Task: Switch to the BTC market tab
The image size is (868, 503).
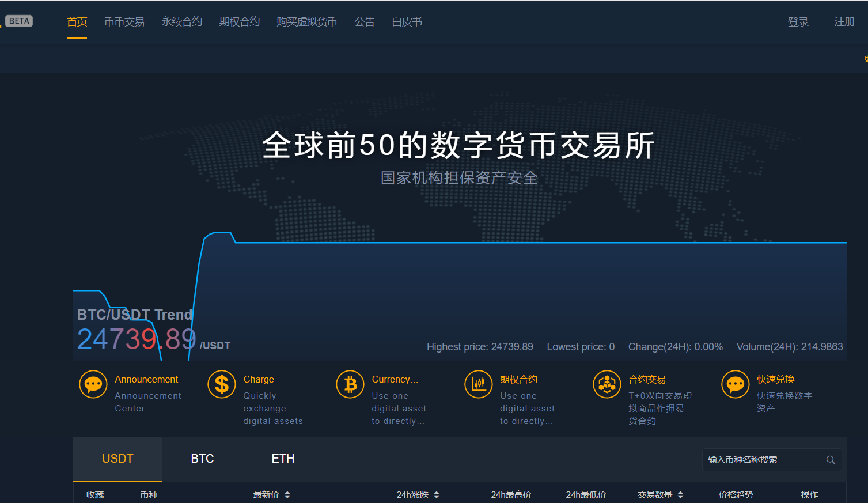Action: 202,459
